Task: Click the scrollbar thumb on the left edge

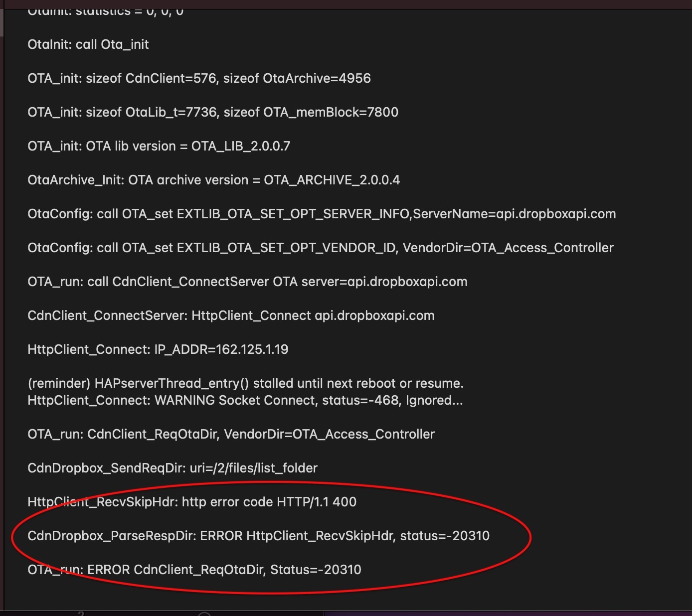Action: click(x=1, y=22)
